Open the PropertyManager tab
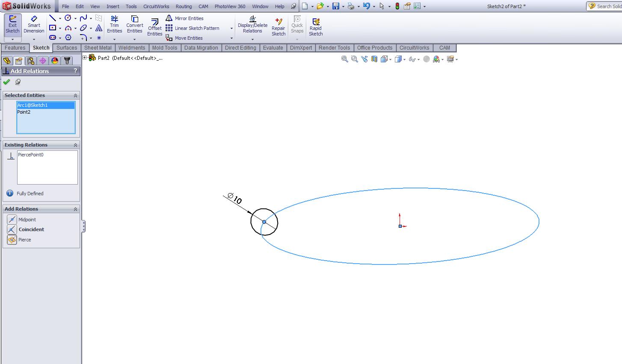Viewport: 622px width, 364px height. [x=18, y=61]
